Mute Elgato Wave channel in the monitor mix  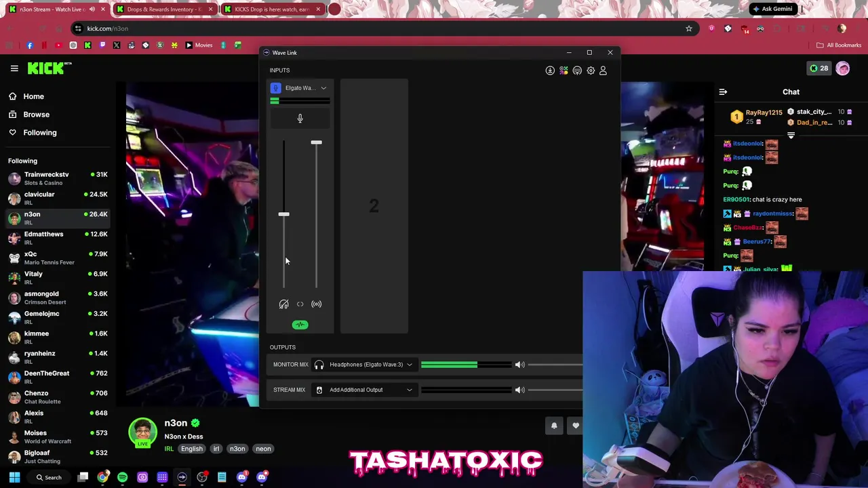(x=283, y=304)
